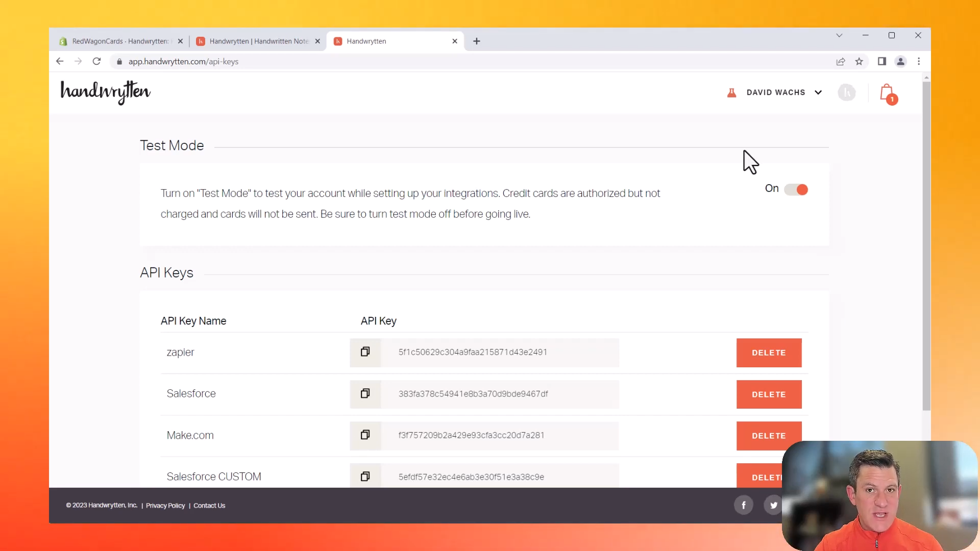Delete the Salesforce API key

[769, 394]
